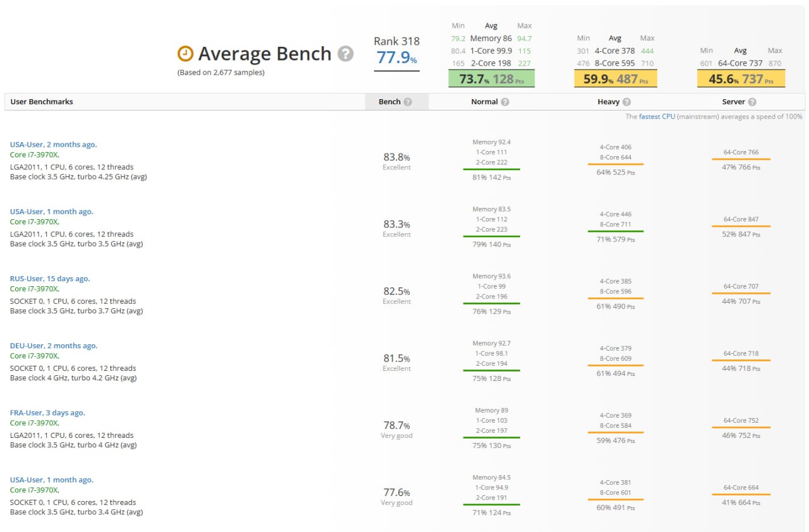This screenshot has width=809, height=532.
Task: Click the help icon next to Average Bench
Action: pos(345,54)
